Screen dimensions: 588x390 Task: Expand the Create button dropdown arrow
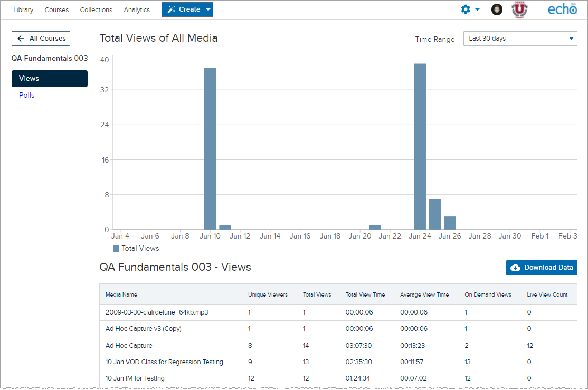[x=208, y=9]
